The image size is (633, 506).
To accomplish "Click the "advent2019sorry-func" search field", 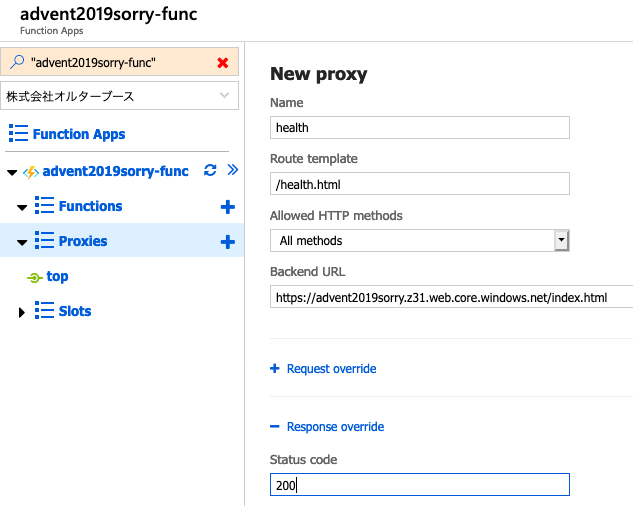I will [x=119, y=62].
